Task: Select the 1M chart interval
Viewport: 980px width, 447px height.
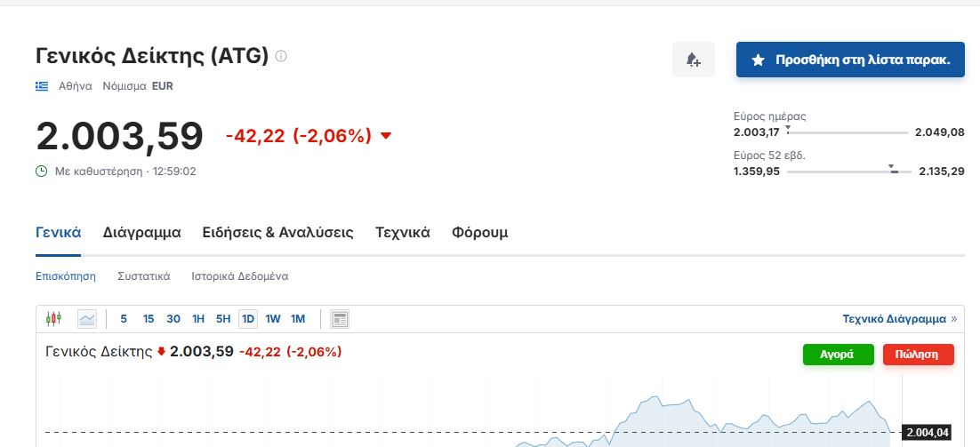Action: [x=298, y=319]
